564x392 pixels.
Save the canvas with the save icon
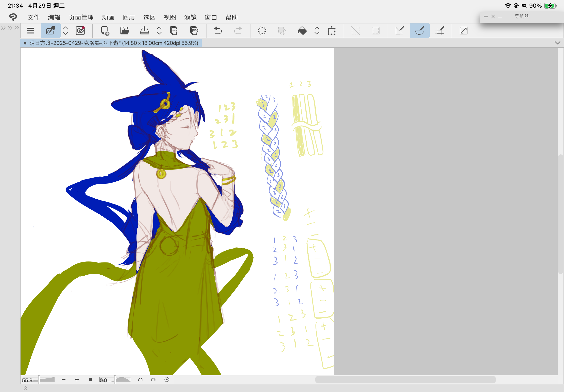(144, 31)
